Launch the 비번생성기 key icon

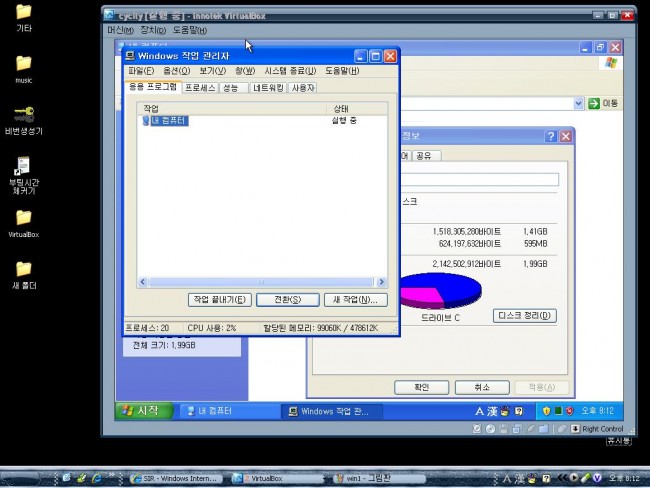coord(24,120)
